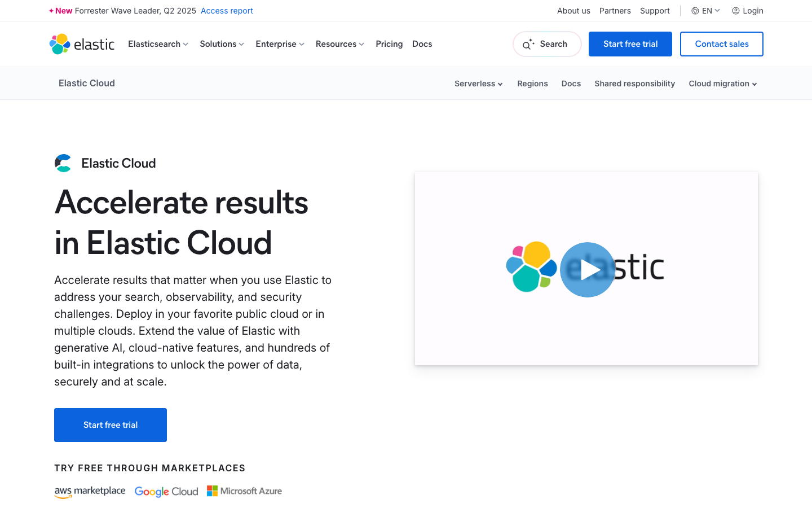Open the AWS Marketplace logo link
812x508 pixels.
coord(90,492)
